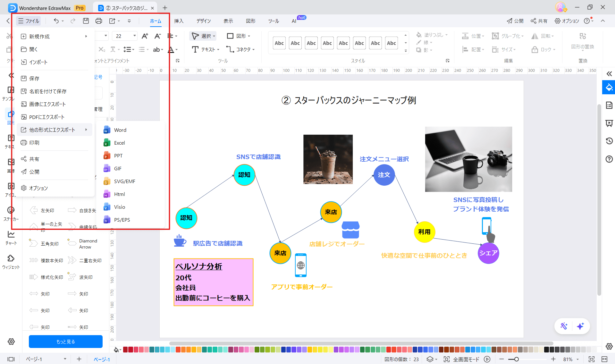The height and width of the screenshot is (364, 615).
Task: Pick the red swatch in color bar
Action: (125, 350)
